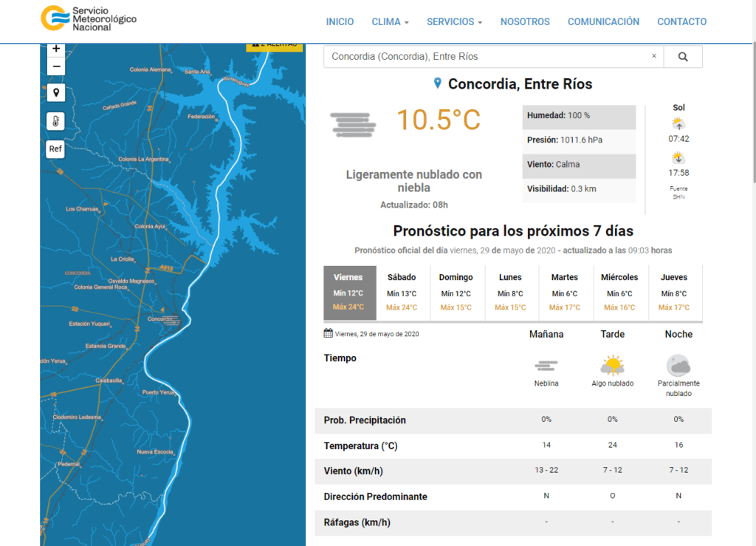Toggle the map thermometer temperature layer

tap(56, 120)
